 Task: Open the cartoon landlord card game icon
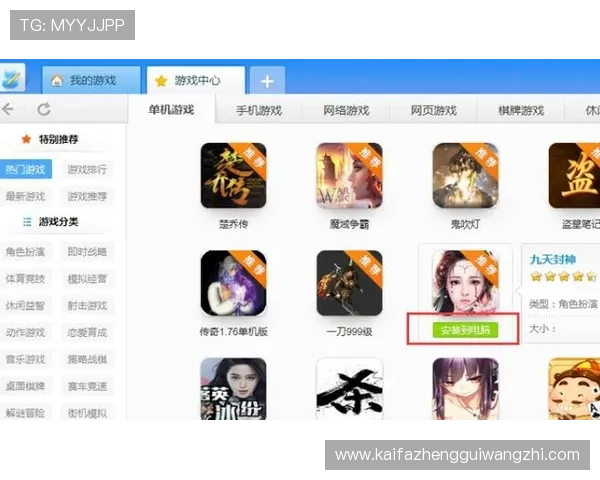pyautogui.click(x=574, y=389)
